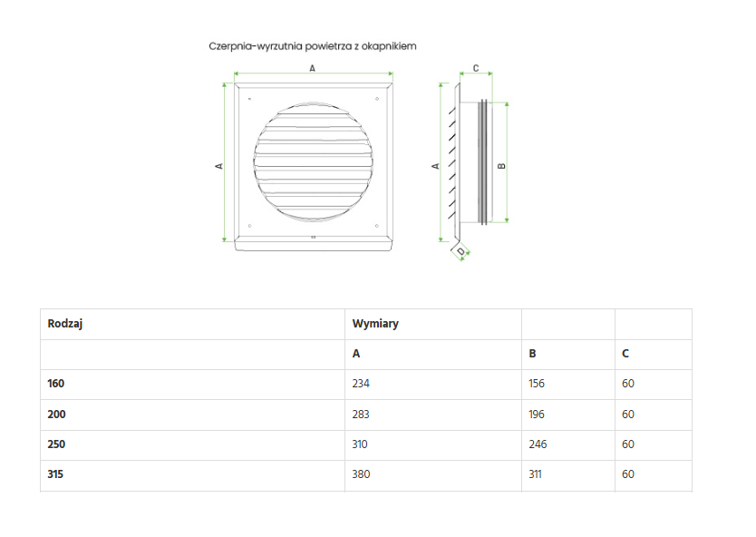756x537 pixels.
Task: Select the row label 160
Action: point(56,384)
